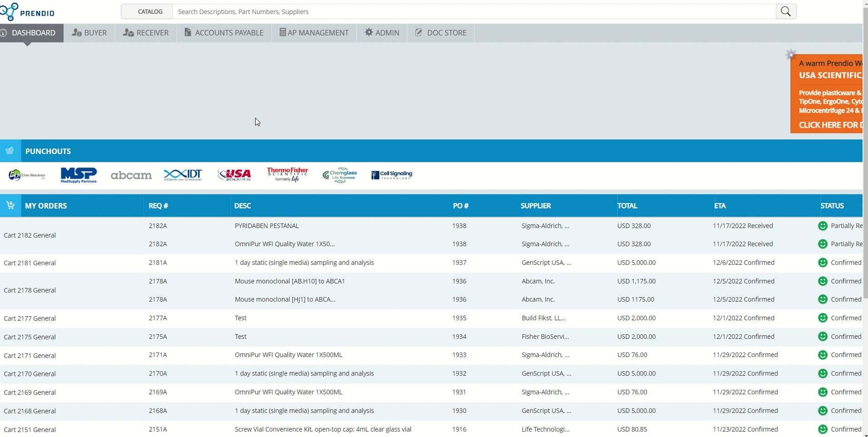Open the Receiver tab
The height and width of the screenshot is (437, 868).
145,32
